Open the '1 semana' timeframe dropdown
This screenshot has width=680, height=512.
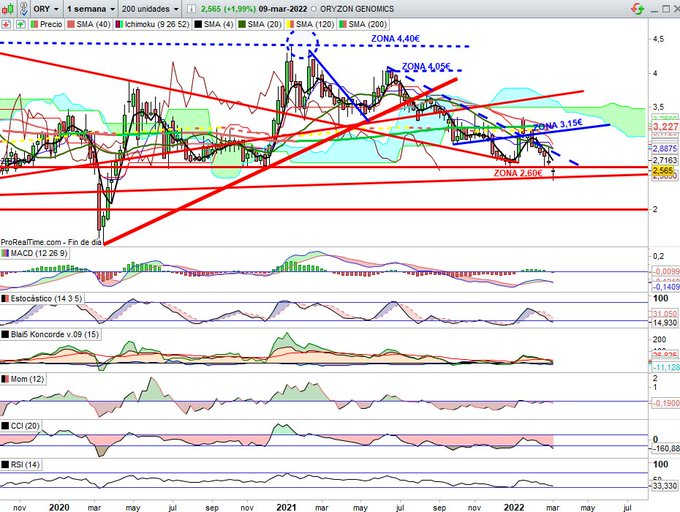pyautogui.click(x=90, y=9)
